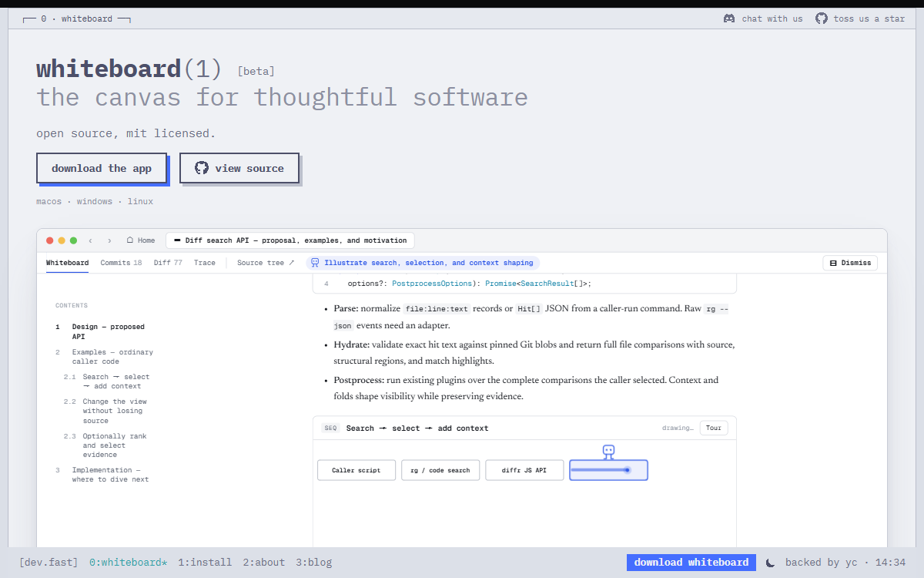Click GitHub icon on view source button

tap(202, 168)
